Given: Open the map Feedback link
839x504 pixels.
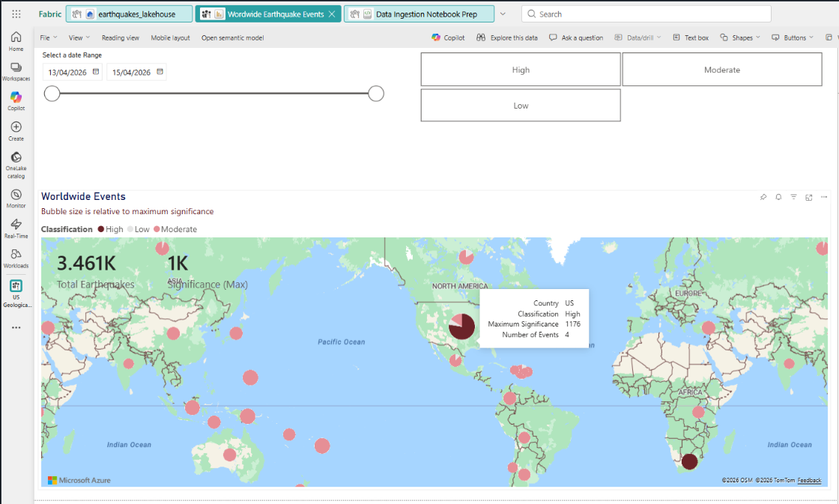Looking at the screenshot, I should coord(809,481).
